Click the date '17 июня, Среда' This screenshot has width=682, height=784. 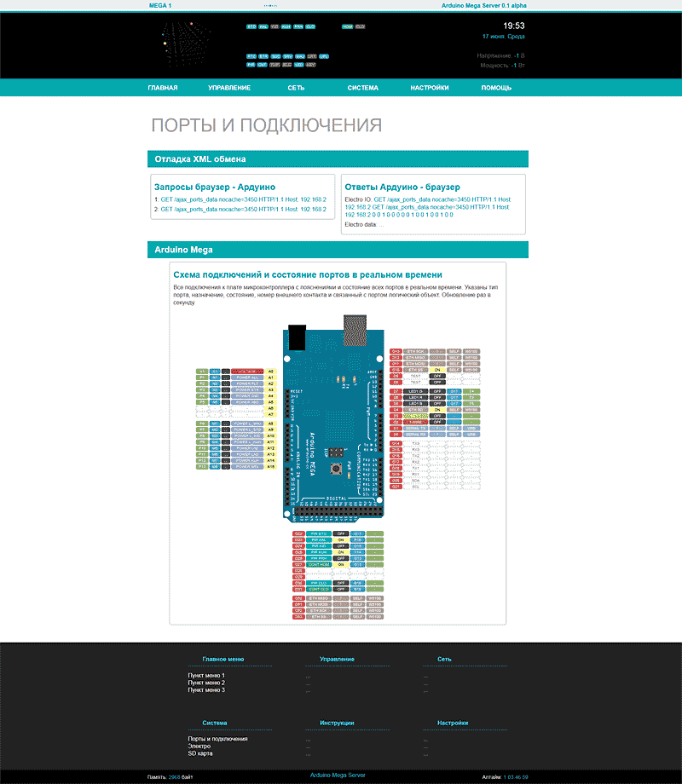pos(503,37)
